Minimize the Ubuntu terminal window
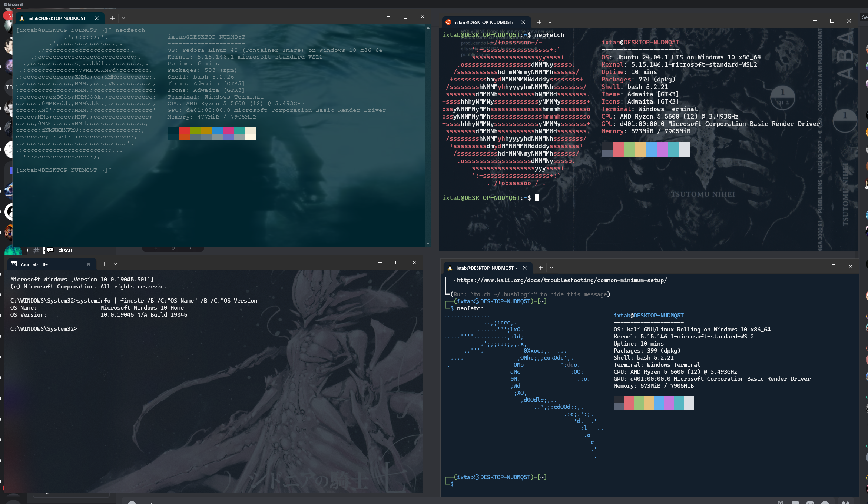868x504 pixels. click(x=815, y=21)
